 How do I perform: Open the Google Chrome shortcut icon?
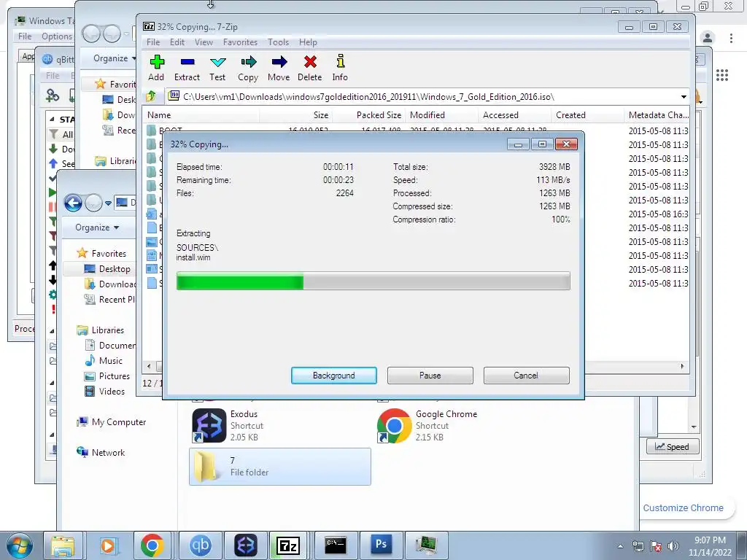tap(394, 425)
